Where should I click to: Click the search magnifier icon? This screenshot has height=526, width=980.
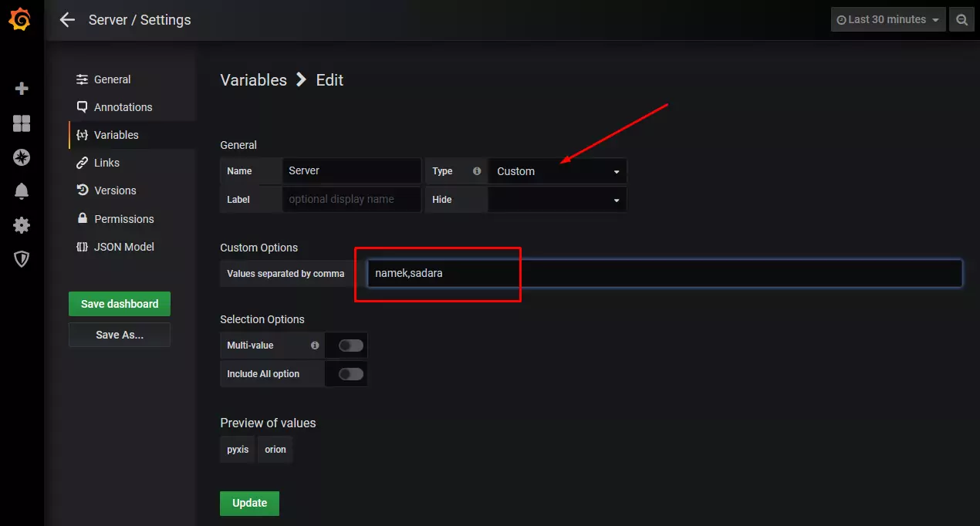tap(961, 20)
